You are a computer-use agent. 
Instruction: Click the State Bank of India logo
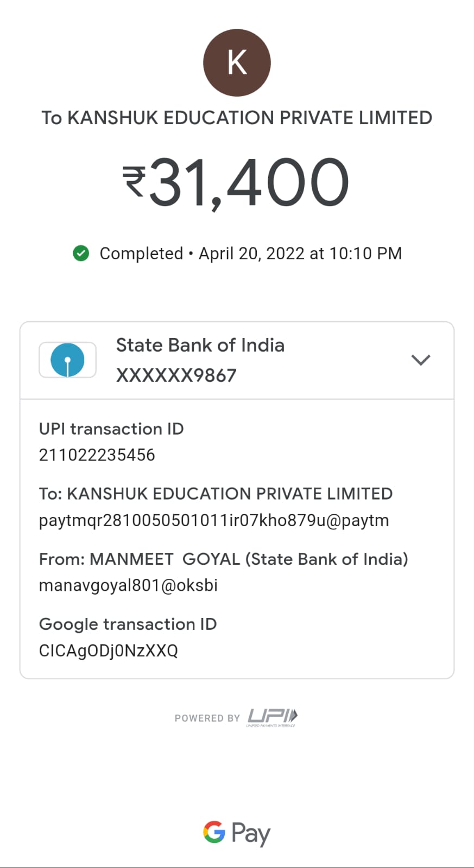pyautogui.click(x=67, y=360)
